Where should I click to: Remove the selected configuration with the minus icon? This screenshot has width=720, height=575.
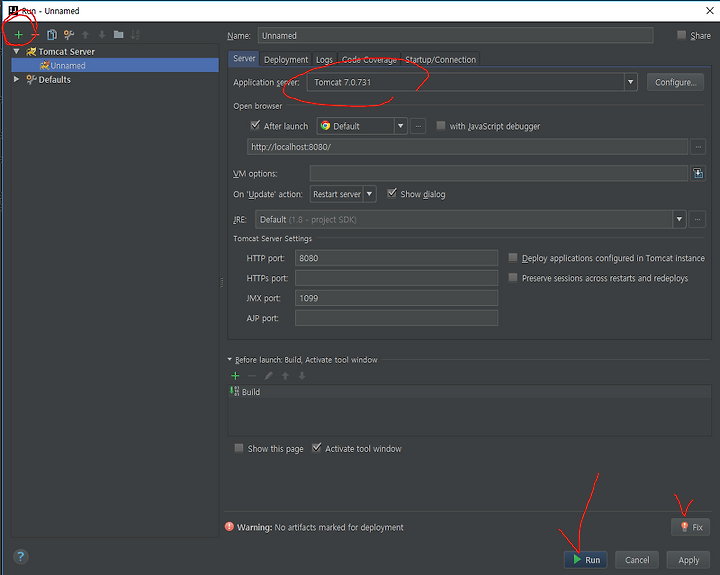pyautogui.click(x=35, y=34)
